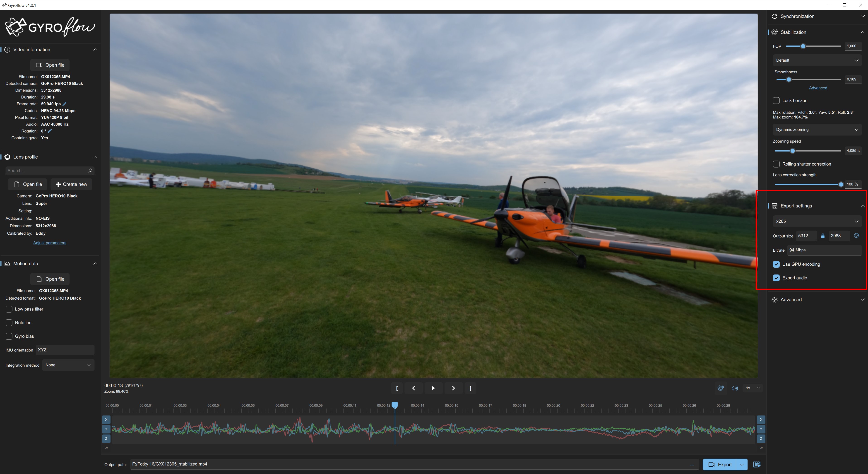Unlock output dimensions padlock icon
This screenshot has height=474, width=868.
(x=822, y=236)
